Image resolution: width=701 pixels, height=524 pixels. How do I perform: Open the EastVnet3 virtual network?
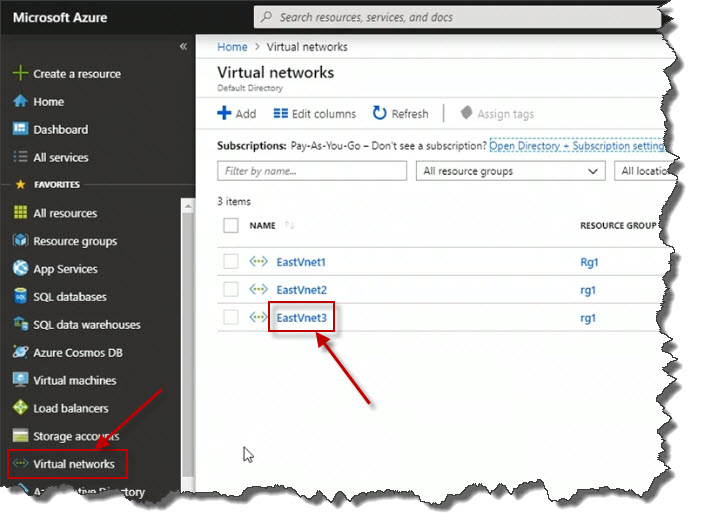coord(301,318)
